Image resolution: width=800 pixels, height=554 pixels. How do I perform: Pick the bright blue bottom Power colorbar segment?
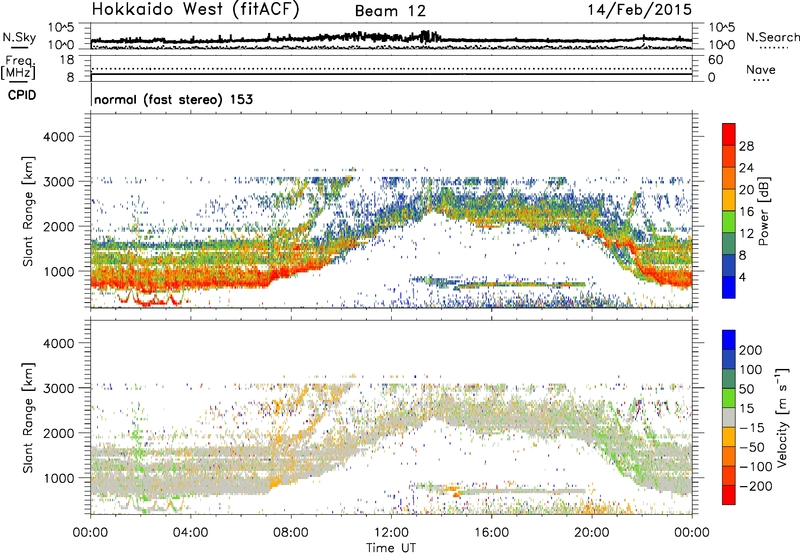pyautogui.click(x=729, y=287)
